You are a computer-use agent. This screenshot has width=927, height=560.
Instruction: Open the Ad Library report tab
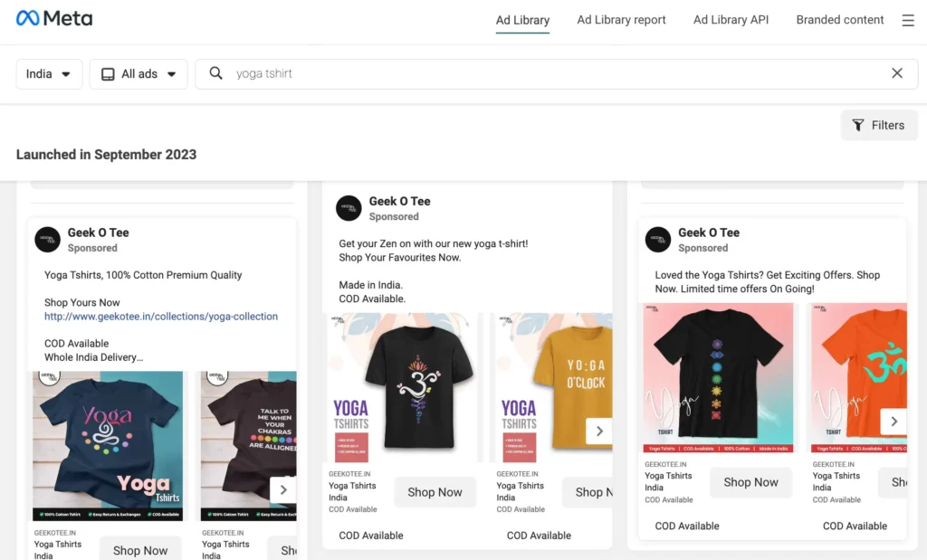[621, 20]
